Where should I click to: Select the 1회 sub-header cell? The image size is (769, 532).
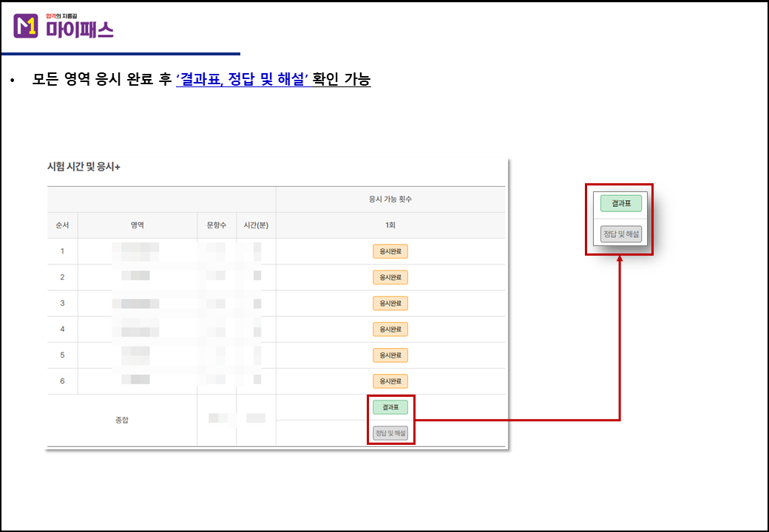click(390, 225)
